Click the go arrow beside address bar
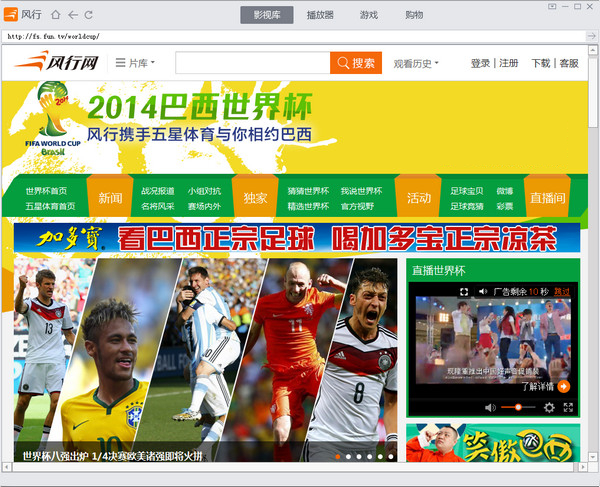Viewport: 600px width, 487px height. [591, 36]
